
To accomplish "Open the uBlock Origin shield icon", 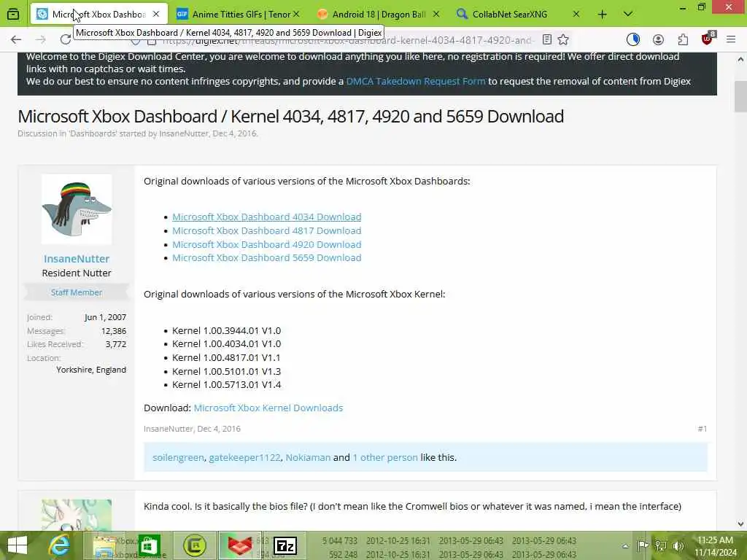I will (x=708, y=39).
